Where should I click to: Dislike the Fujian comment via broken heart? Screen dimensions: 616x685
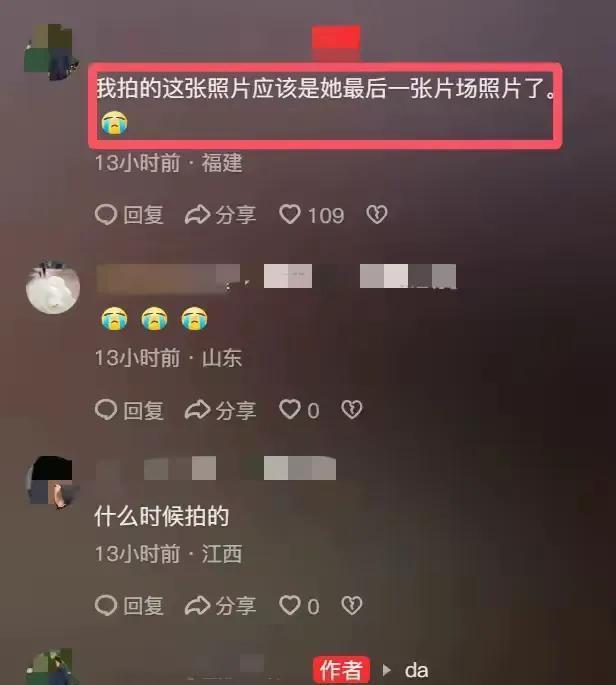click(x=377, y=214)
